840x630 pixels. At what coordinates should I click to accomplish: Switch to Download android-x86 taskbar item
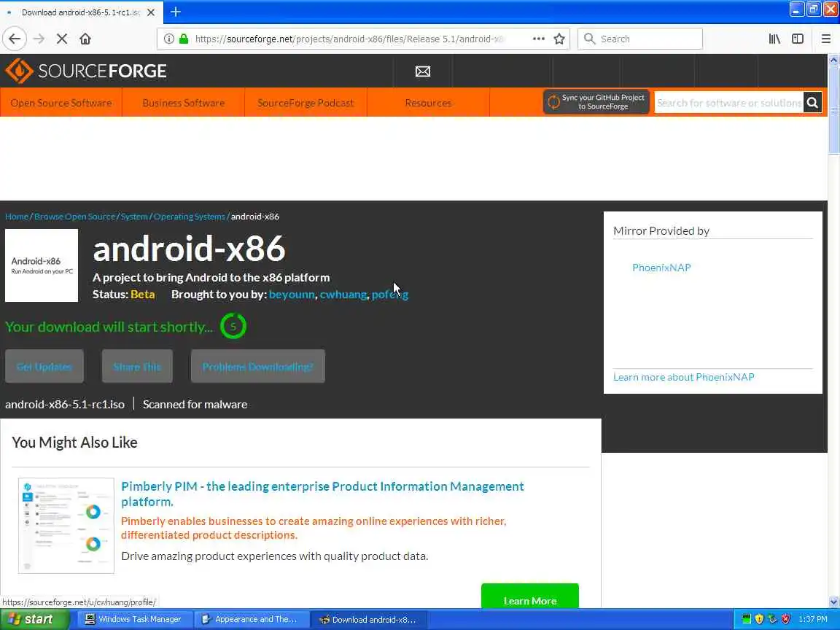tap(368, 619)
